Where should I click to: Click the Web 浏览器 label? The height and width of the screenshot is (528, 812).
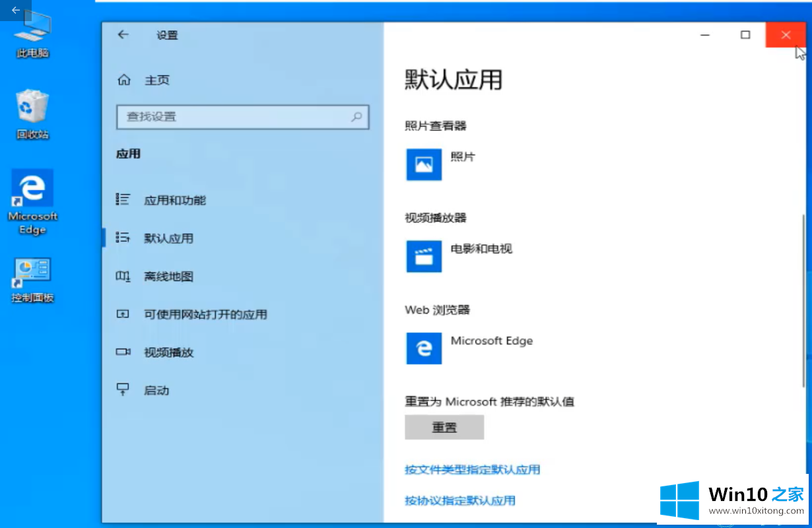437,310
